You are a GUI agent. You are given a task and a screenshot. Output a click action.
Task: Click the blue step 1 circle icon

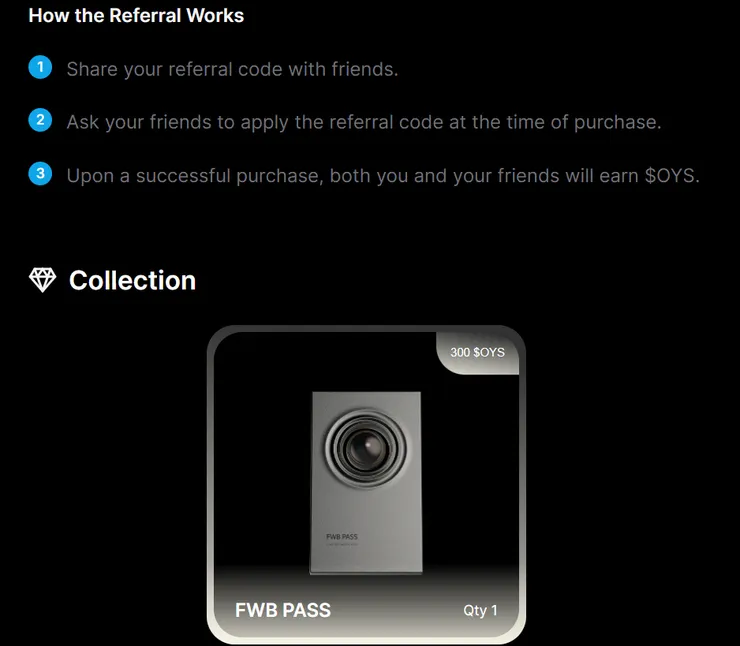(40, 67)
